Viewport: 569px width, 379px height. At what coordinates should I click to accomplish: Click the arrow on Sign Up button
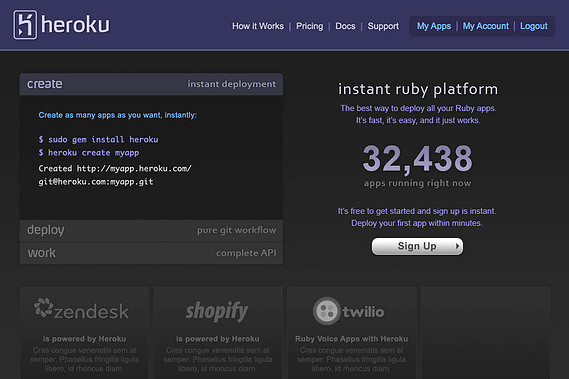click(457, 246)
